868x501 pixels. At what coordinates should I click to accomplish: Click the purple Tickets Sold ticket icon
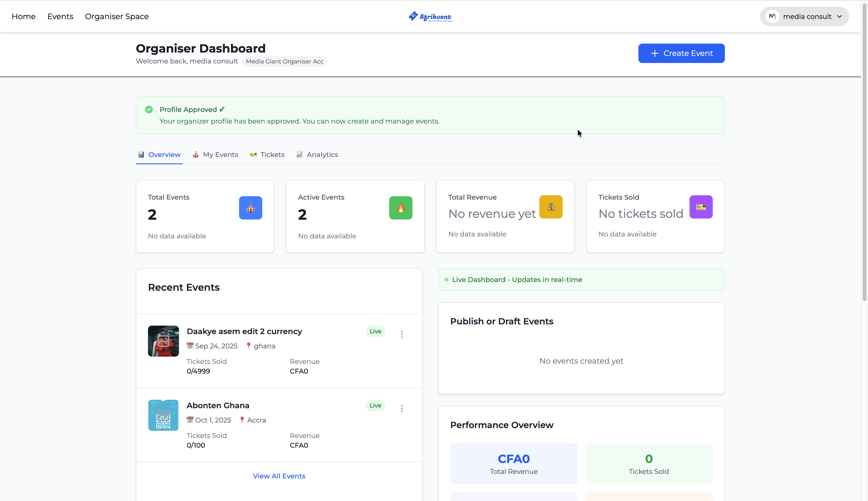[x=701, y=207]
